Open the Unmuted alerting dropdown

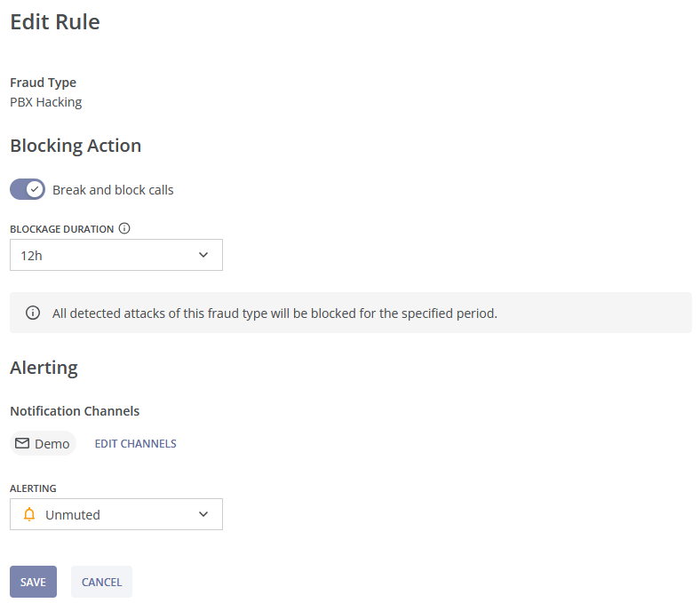[115, 514]
